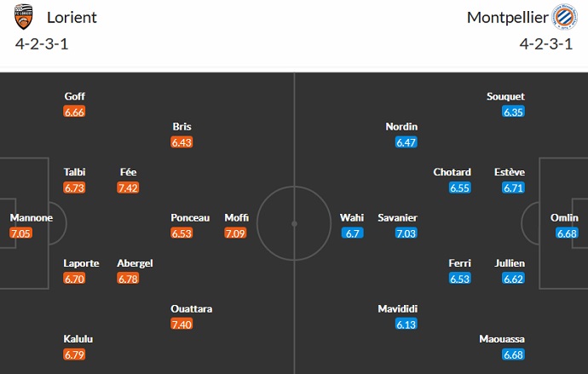588x374 pixels.
Task: Click Abergel's 6.78 rating badge
Action: click(135, 279)
